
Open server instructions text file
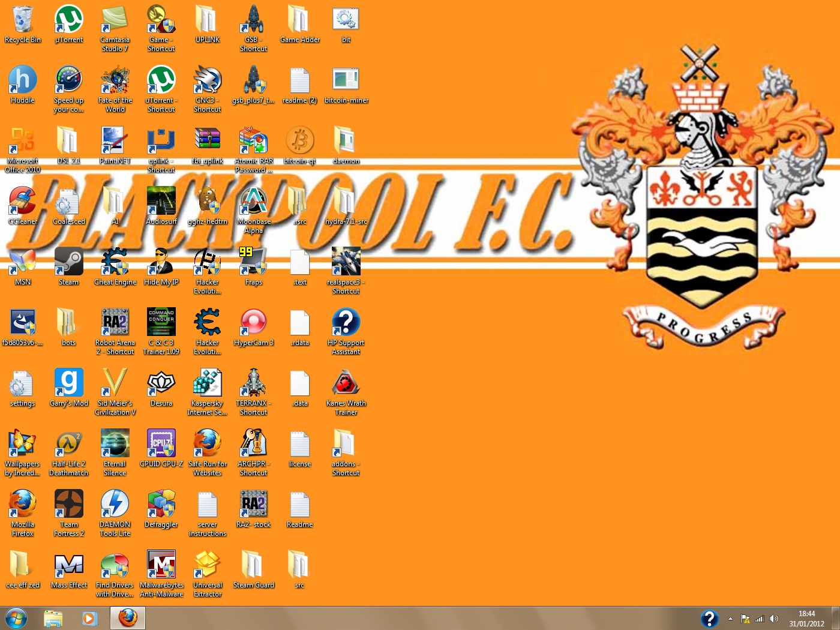(x=208, y=513)
